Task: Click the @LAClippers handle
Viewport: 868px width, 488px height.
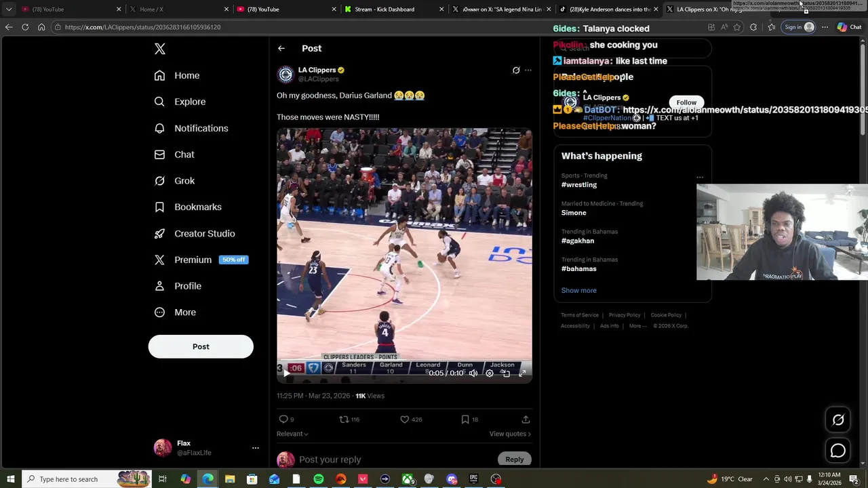Action: pyautogui.click(x=318, y=79)
